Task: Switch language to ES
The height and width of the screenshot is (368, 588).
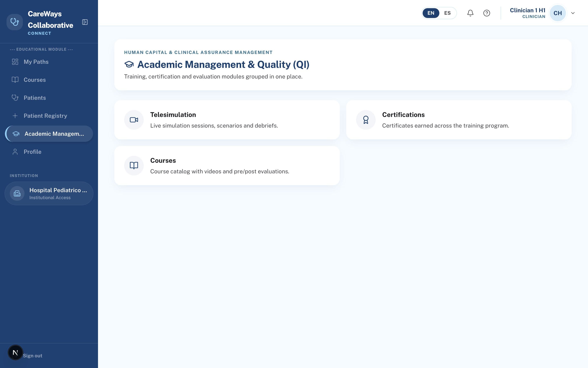Action: click(447, 13)
